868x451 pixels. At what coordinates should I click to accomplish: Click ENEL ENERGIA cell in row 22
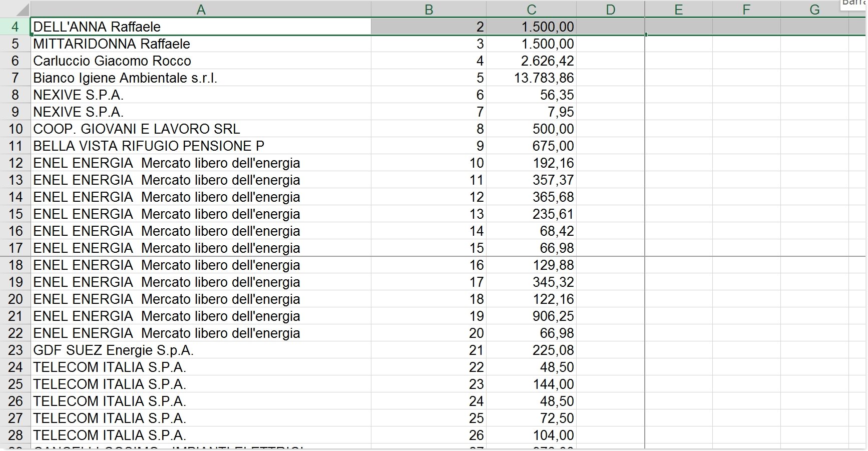coord(201,333)
